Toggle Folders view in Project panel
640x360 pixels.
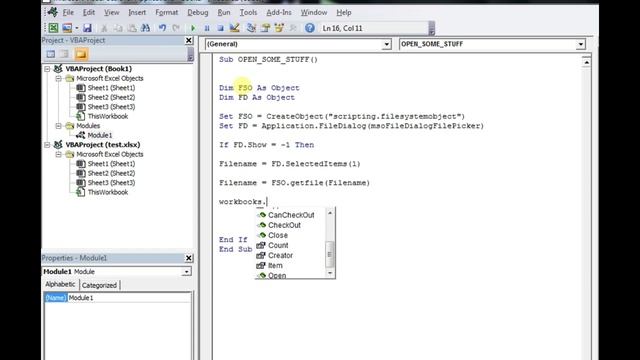pos(81,54)
